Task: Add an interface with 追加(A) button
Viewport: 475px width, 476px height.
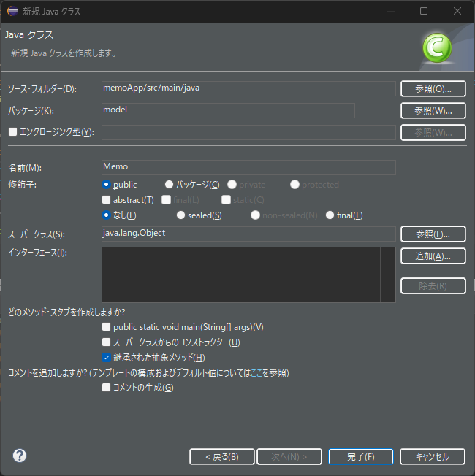Action: click(433, 256)
